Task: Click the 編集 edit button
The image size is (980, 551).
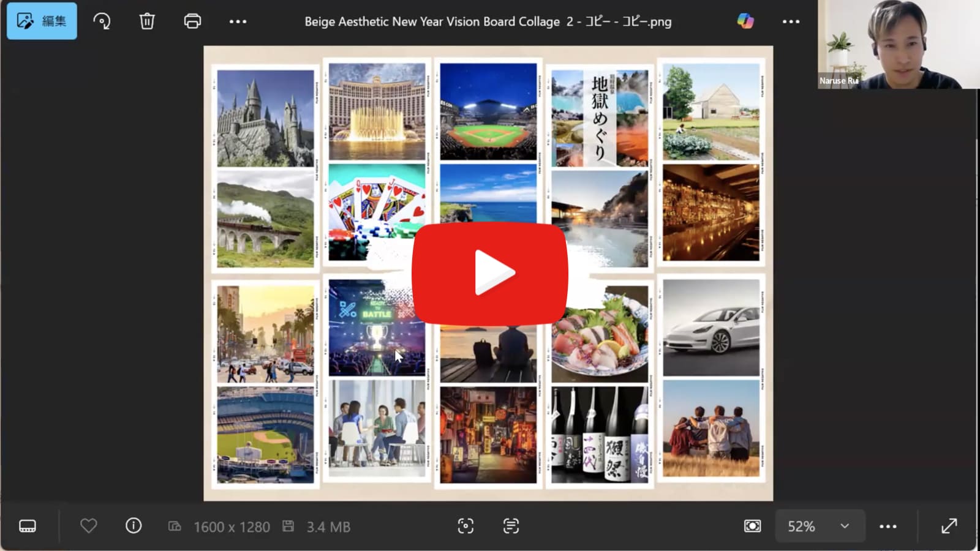Action: click(x=42, y=21)
